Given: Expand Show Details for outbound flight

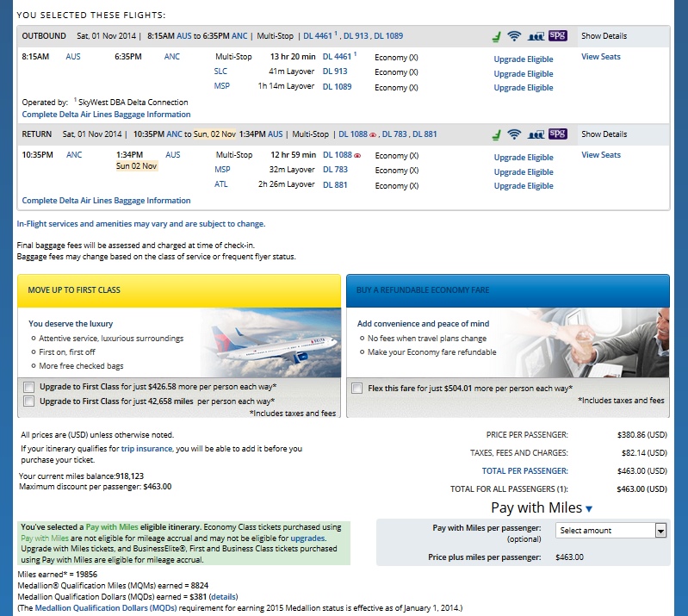Looking at the screenshot, I should click(604, 36).
